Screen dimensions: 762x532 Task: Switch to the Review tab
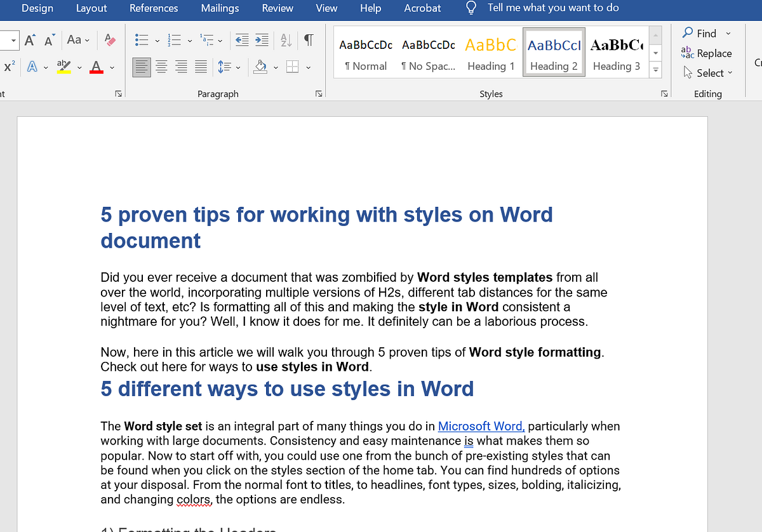click(277, 8)
